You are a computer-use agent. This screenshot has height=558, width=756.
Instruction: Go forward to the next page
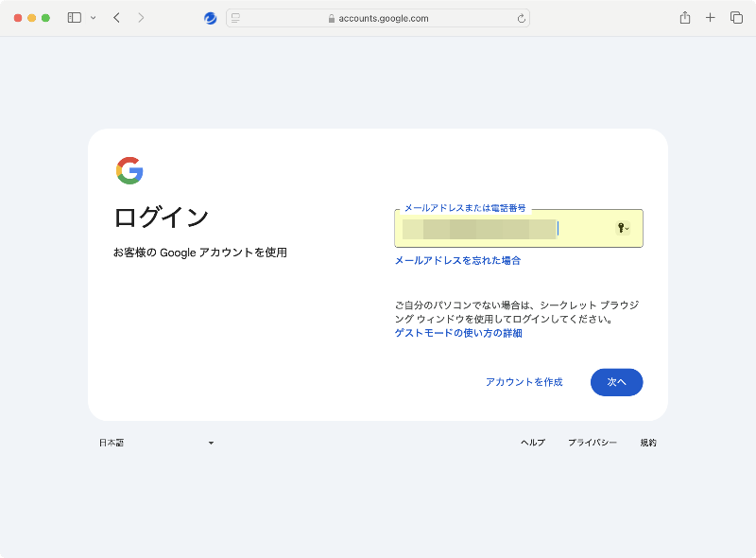[x=141, y=18]
